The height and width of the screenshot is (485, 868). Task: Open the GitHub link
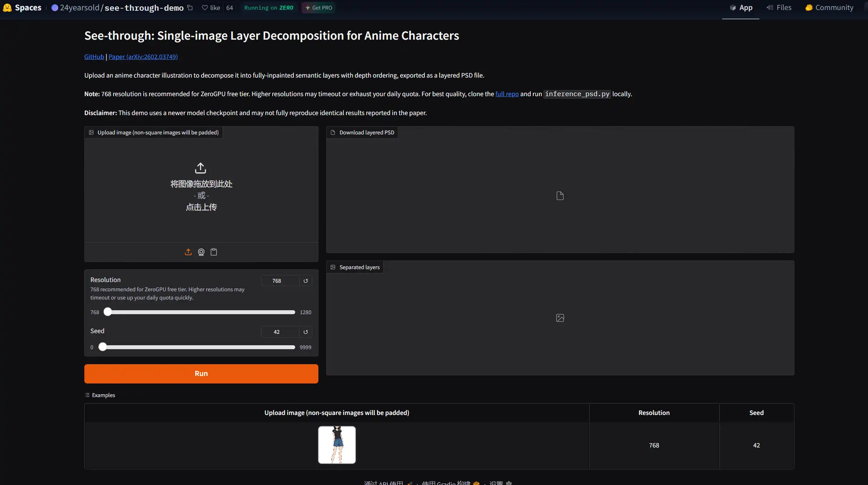point(94,57)
